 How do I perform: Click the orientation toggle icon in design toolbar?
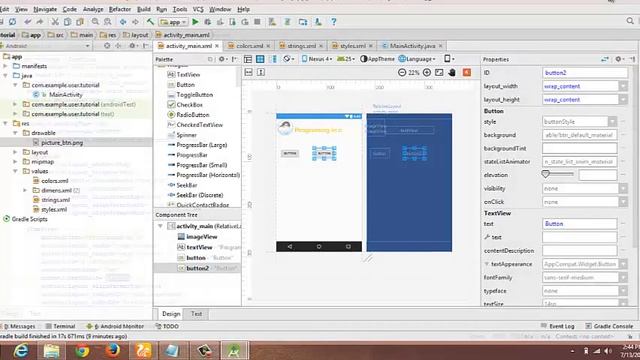[287, 59]
